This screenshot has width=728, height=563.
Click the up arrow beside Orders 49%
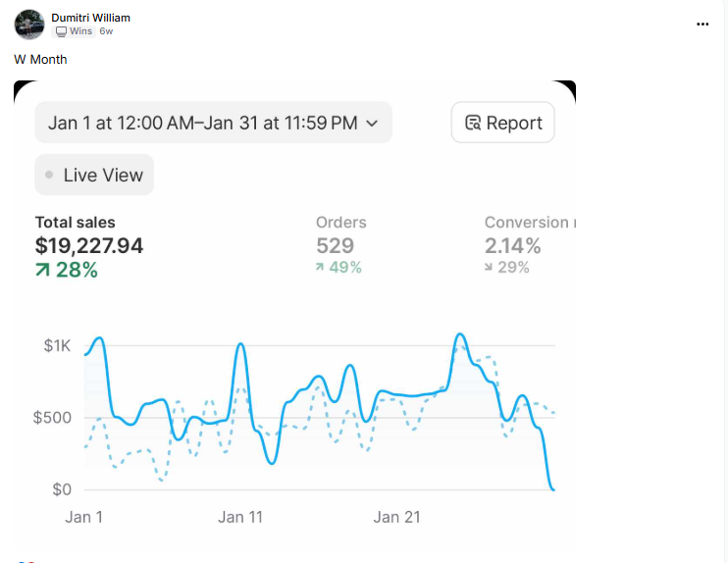[x=320, y=267]
